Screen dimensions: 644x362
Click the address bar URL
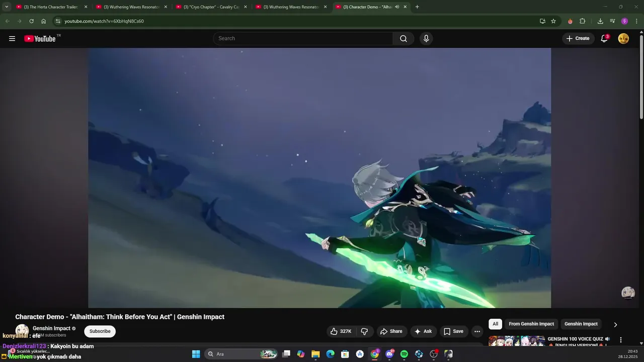pos(104,21)
